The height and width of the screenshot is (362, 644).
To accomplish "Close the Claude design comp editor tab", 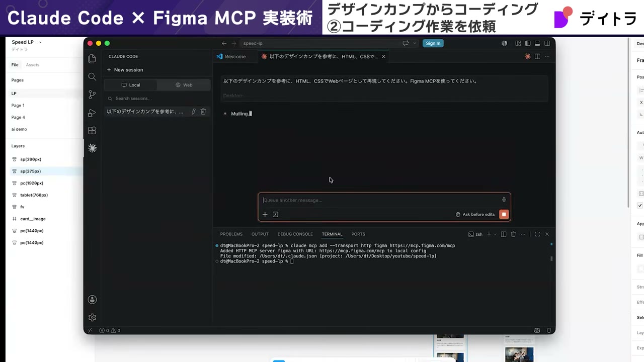I will click(383, 56).
